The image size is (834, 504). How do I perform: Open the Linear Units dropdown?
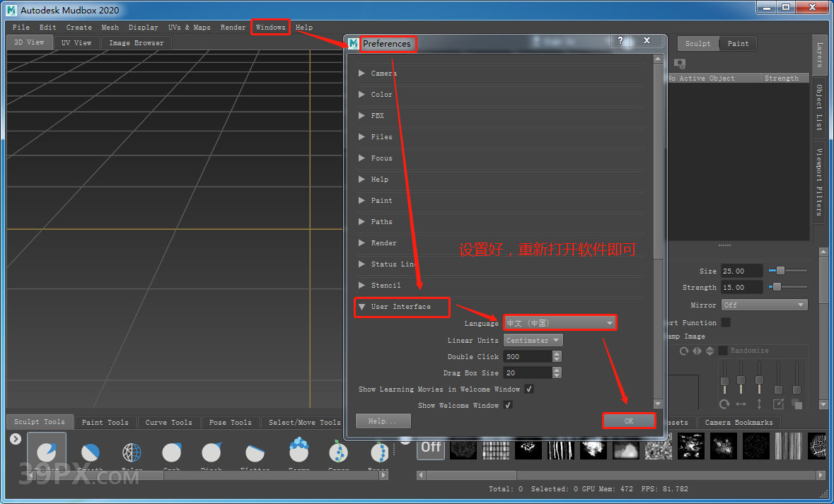click(x=533, y=341)
